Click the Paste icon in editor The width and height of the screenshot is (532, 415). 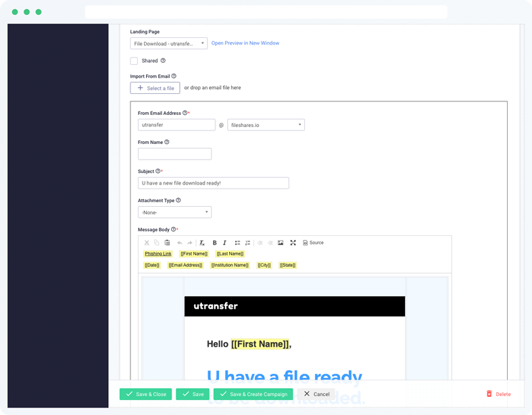point(166,243)
